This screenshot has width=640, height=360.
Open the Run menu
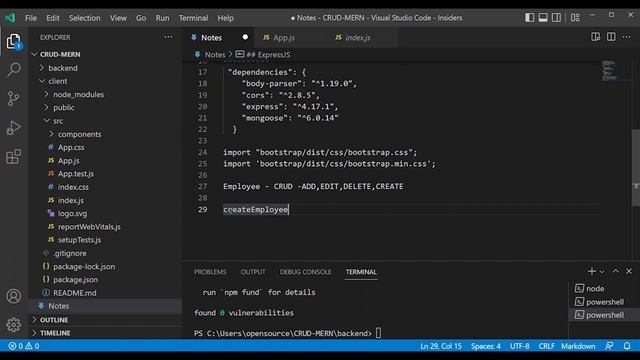162,18
